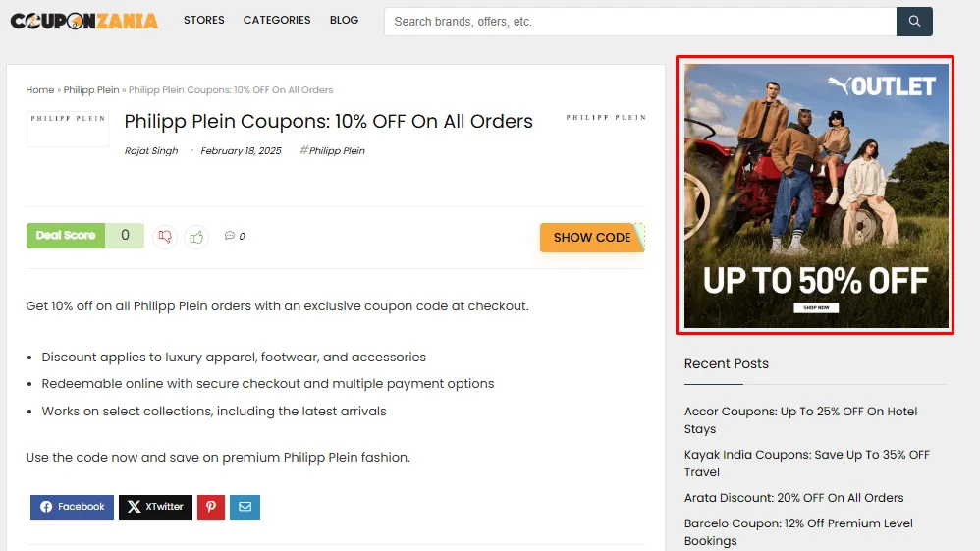Click the CouponZania logo

(84, 21)
